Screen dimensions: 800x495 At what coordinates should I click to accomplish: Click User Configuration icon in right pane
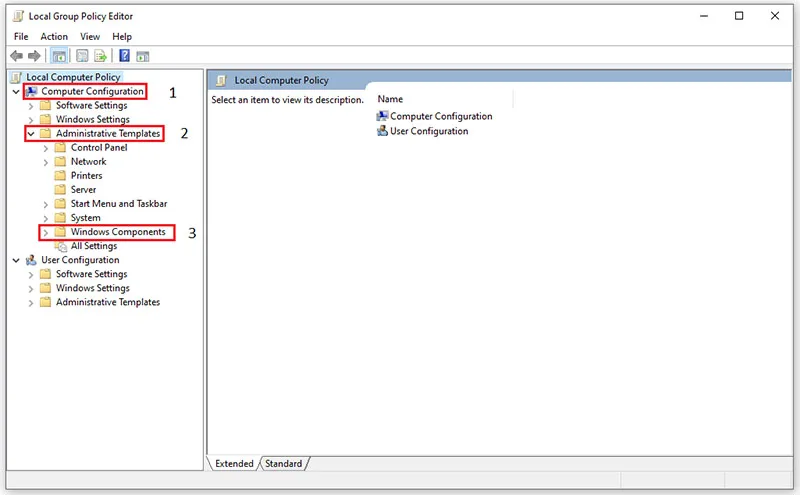point(382,131)
